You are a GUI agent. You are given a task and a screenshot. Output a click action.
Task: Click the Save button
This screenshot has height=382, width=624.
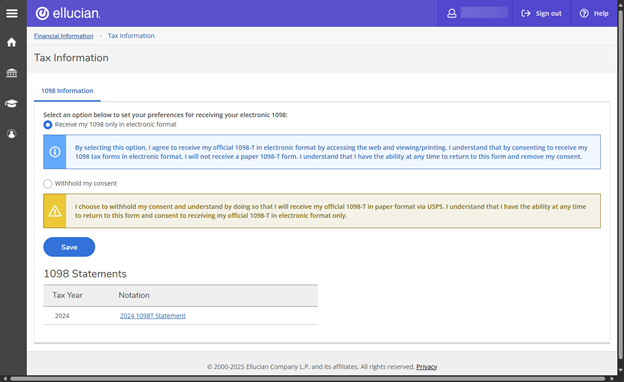[x=69, y=247]
